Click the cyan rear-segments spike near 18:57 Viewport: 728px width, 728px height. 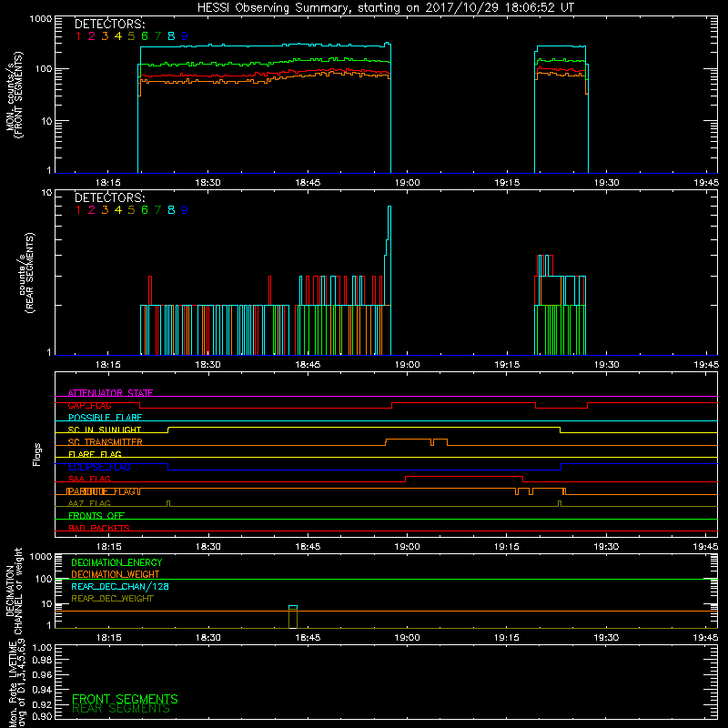tap(389, 278)
